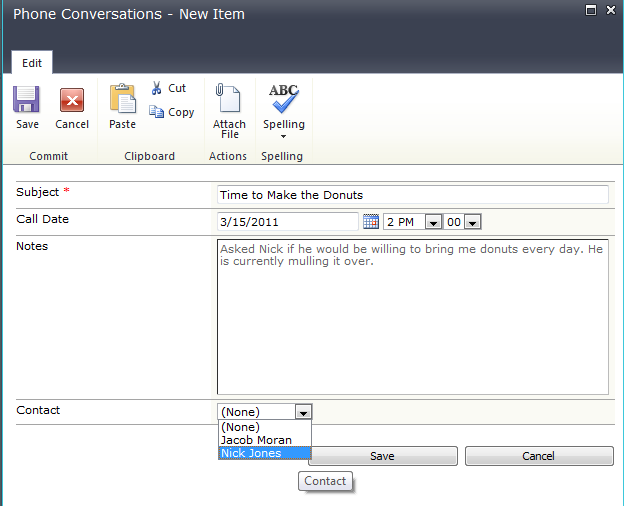Image resolution: width=624 pixels, height=506 pixels.
Task: Click inside the Notes text area
Action: tap(413, 317)
